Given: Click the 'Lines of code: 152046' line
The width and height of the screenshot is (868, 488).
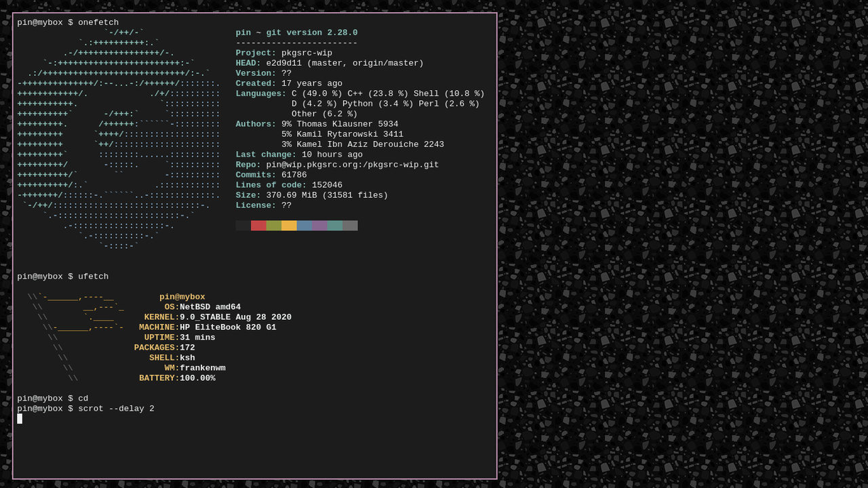Looking at the screenshot, I should click(x=289, y=185).
